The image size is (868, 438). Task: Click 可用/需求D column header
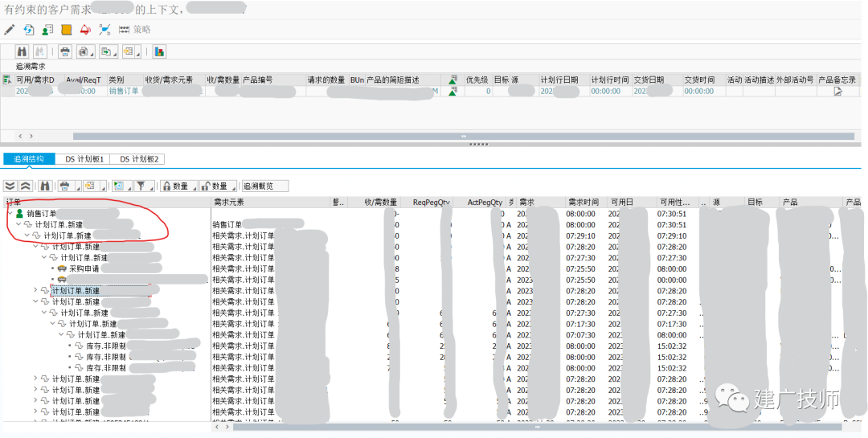[x=39, y=80]
